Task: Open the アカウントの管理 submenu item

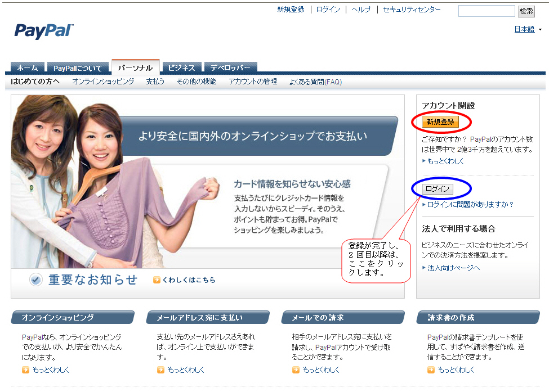Action: [x=253, y=82]
